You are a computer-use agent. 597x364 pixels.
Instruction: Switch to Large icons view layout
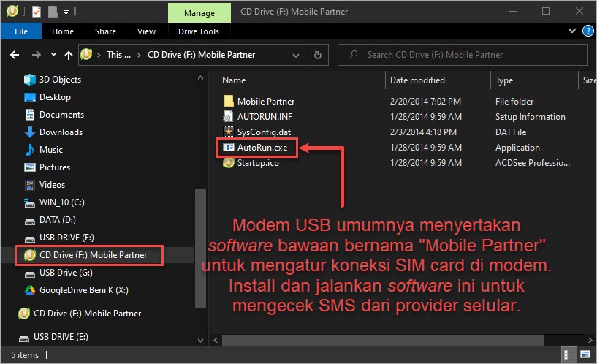585,354
